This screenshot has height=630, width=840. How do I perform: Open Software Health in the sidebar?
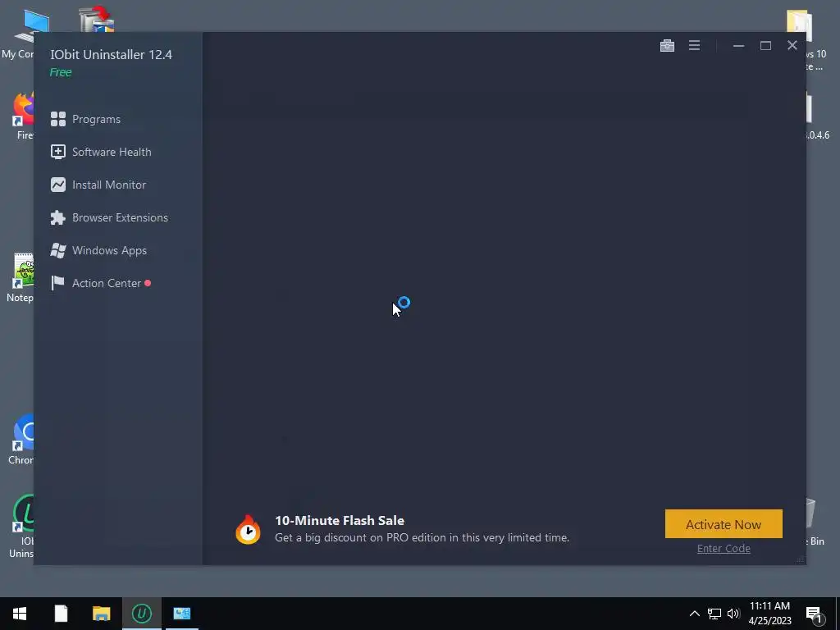coord(101,152)
